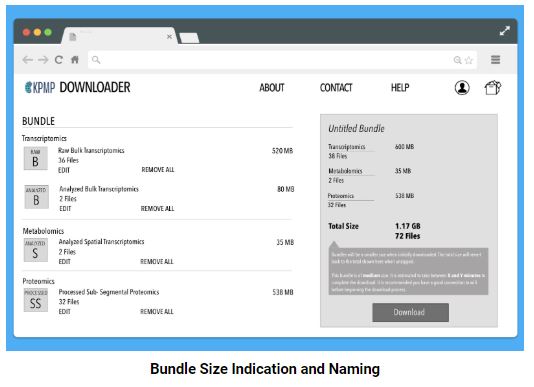Open the bundle cart icon
The width and height of the screenshot is (534, 387).
[492, 88]
